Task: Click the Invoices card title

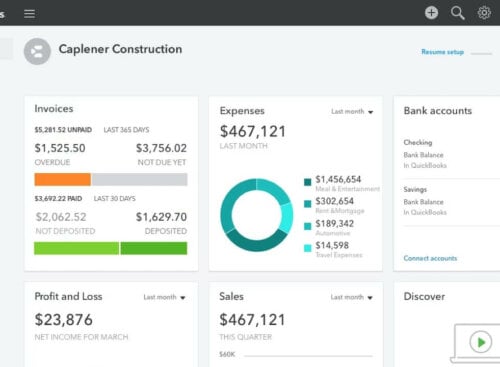Action: (54, 109)
